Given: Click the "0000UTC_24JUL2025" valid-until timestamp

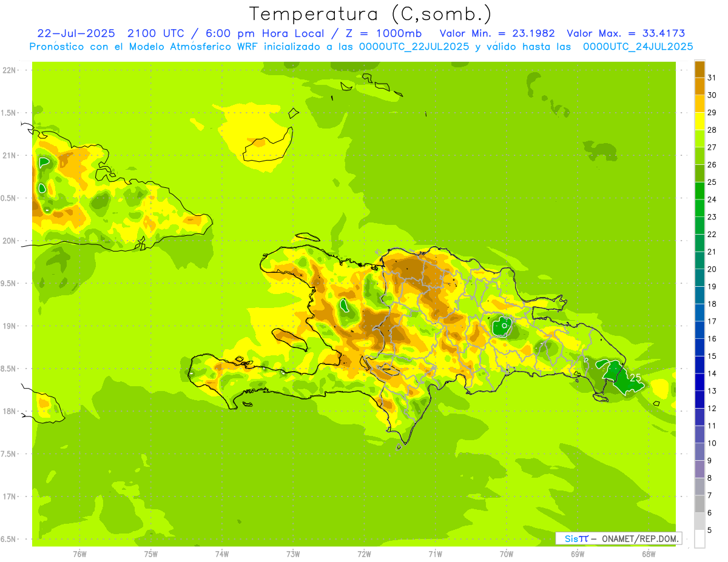Looking at the screenshot, I should (x=638, y=46).
